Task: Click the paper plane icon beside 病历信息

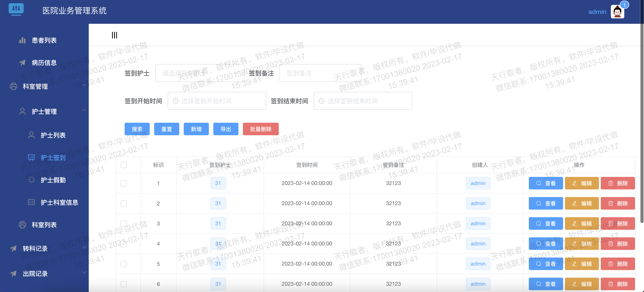Action: click(x=22, y=63)
